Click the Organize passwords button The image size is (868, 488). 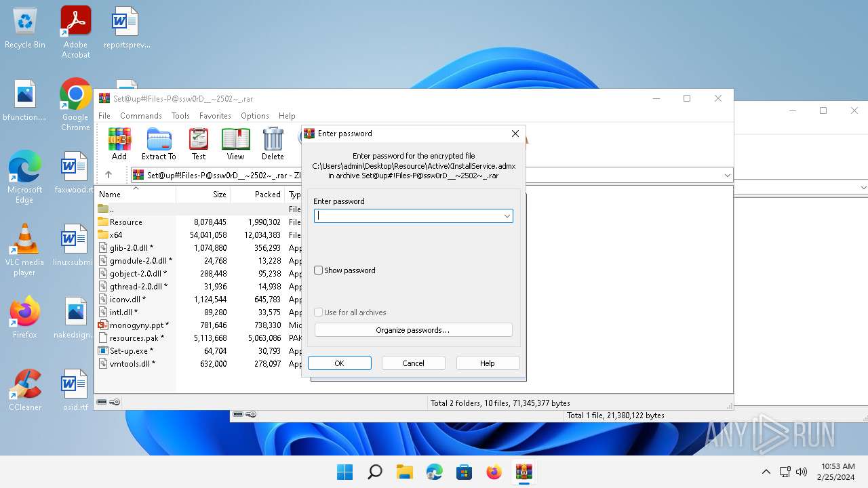pyautogui.click(x=413, y=330)
